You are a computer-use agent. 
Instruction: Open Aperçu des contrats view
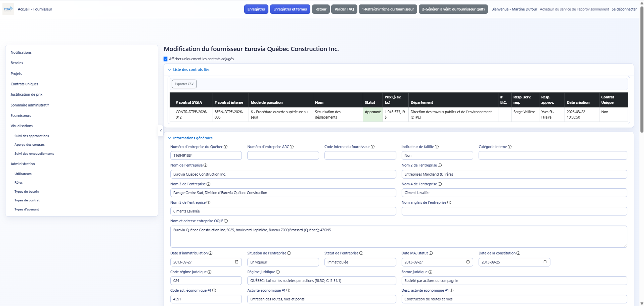pos(30,145)
